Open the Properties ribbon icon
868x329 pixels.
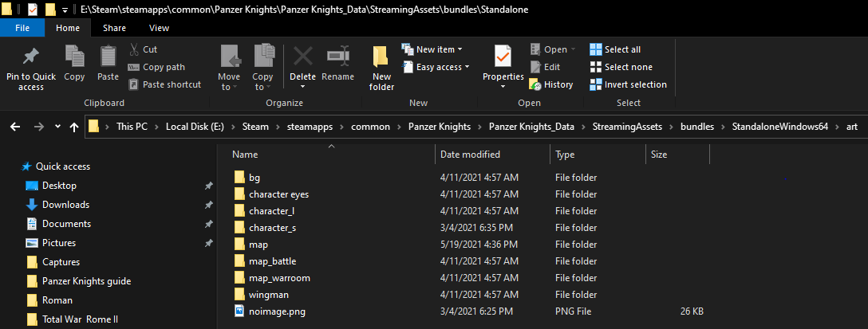tap(503, 57)
